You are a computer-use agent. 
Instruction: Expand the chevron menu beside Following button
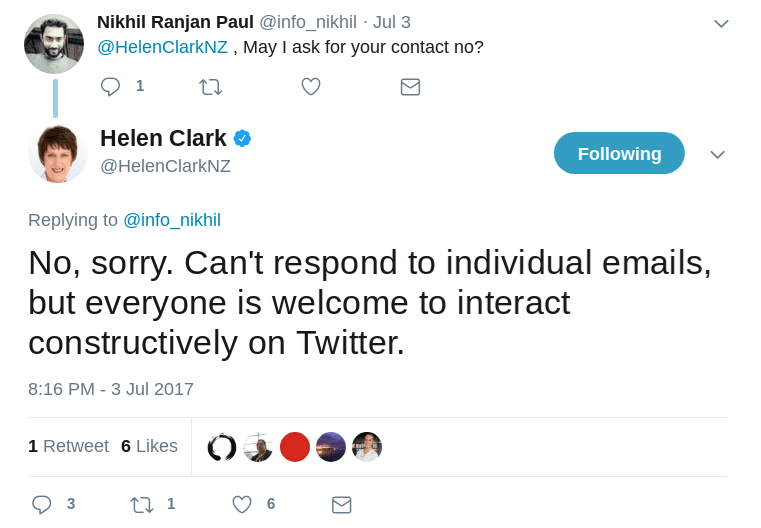(x=717, y=154)
